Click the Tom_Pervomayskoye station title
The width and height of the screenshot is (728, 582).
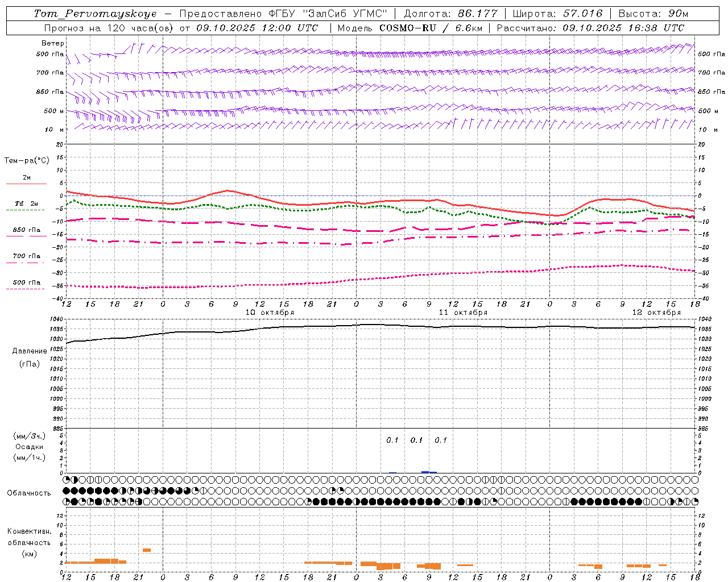pos(95,14)
